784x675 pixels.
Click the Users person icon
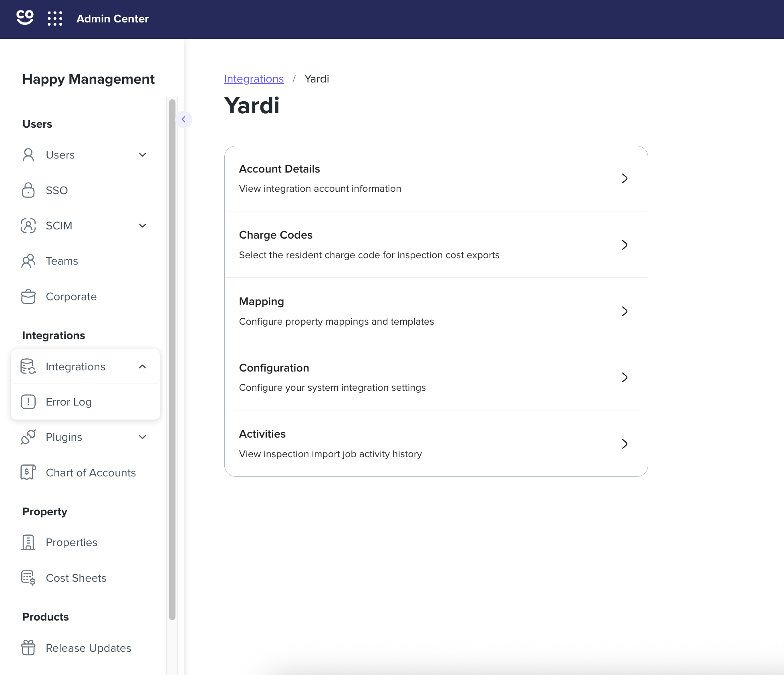point(28,155)
